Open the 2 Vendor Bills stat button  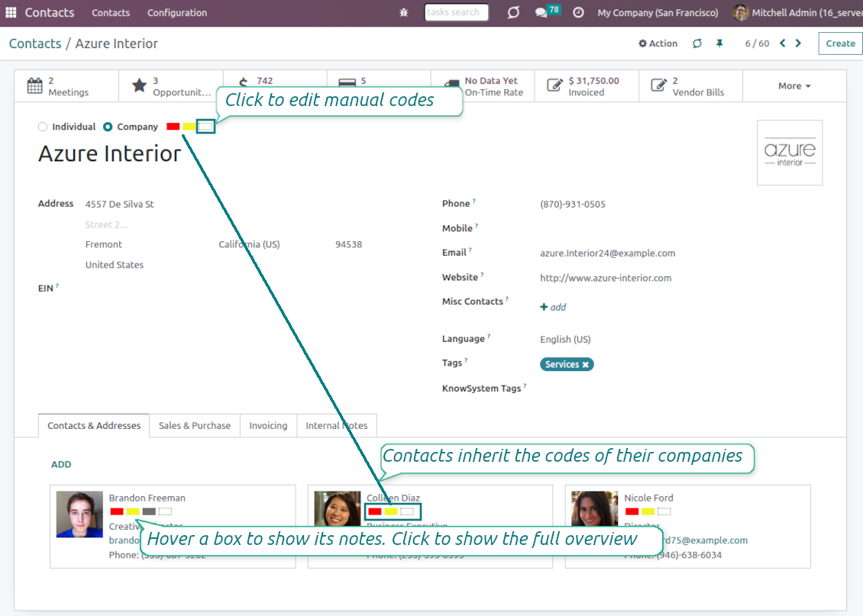click(690, 85)
